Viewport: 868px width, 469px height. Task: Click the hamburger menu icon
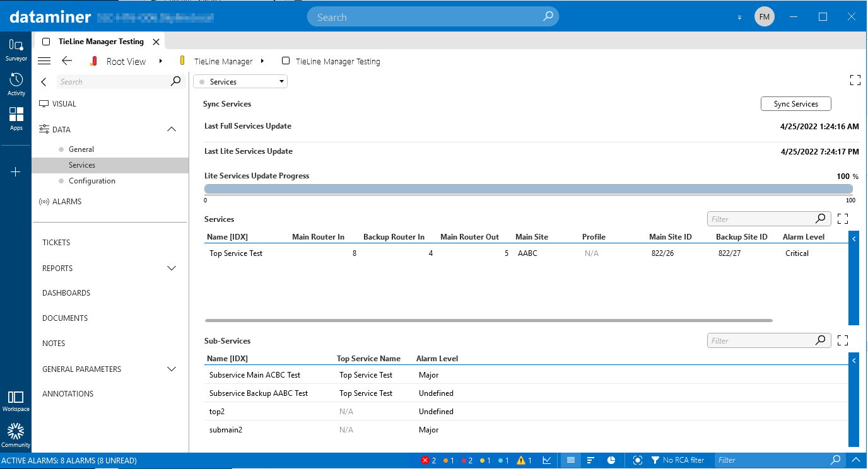point(44,61)
